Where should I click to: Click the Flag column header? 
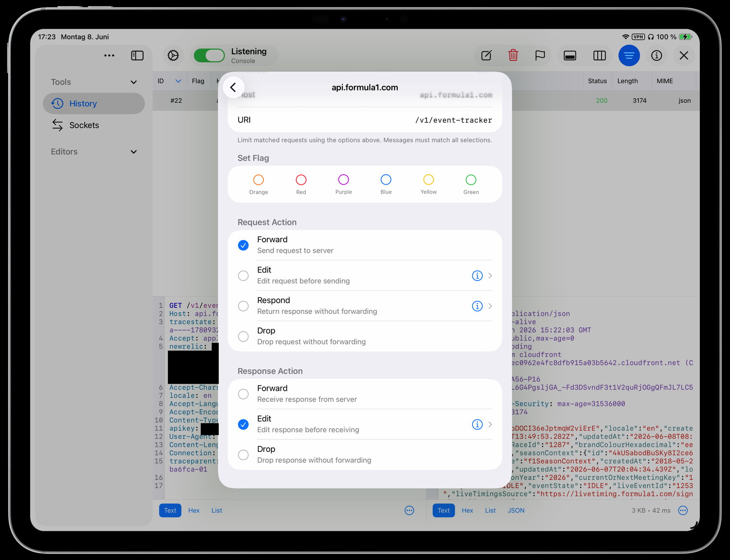point(198,81)
